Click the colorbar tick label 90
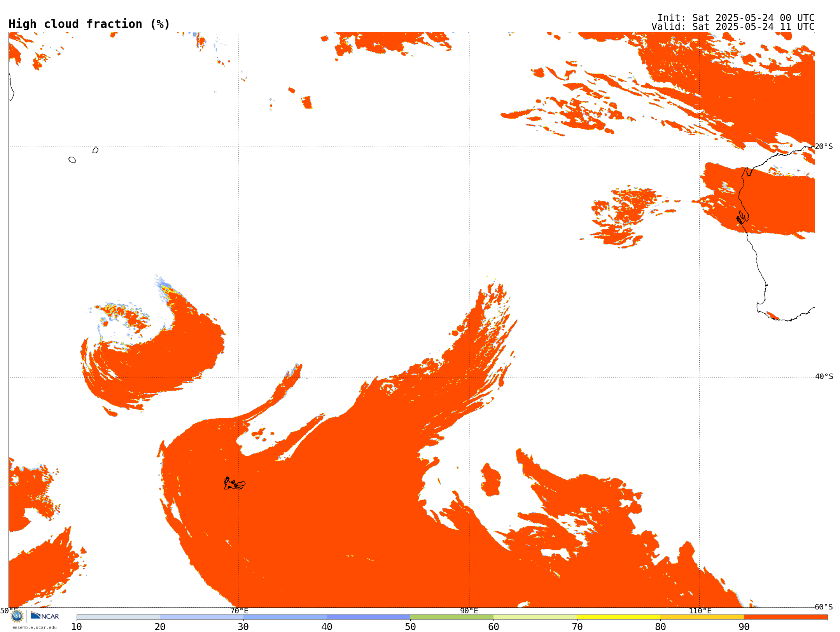 pos(744,627)
